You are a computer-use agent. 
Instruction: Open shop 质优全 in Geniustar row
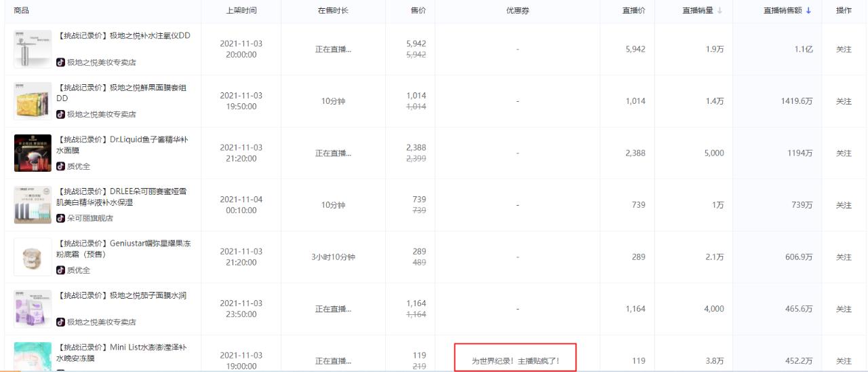click(x=78, y=270)
